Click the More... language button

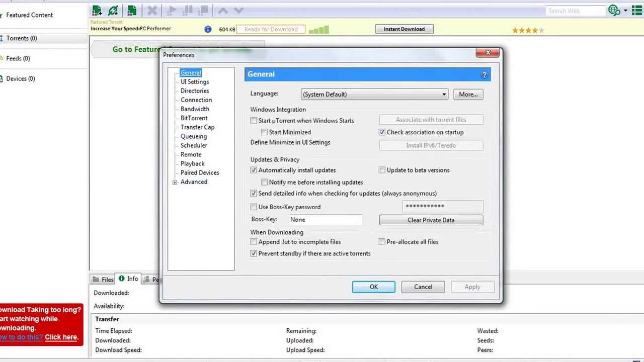point(468,95)
